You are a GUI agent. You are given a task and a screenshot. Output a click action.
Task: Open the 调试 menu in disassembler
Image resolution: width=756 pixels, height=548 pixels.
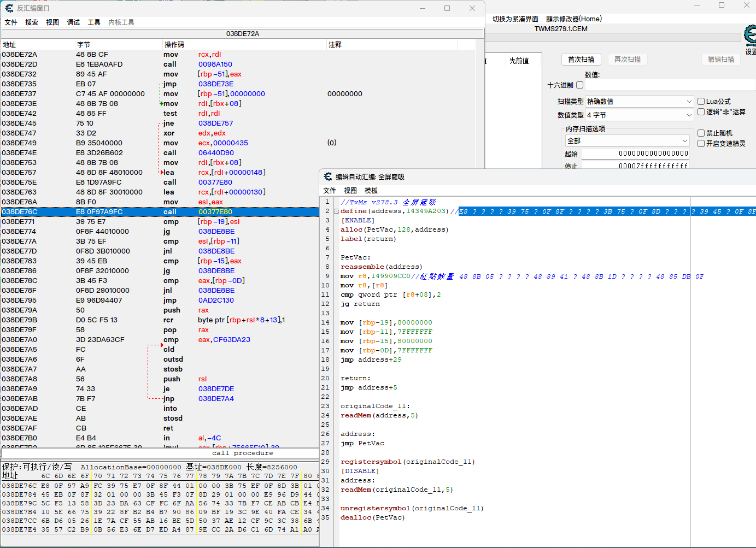73,22
